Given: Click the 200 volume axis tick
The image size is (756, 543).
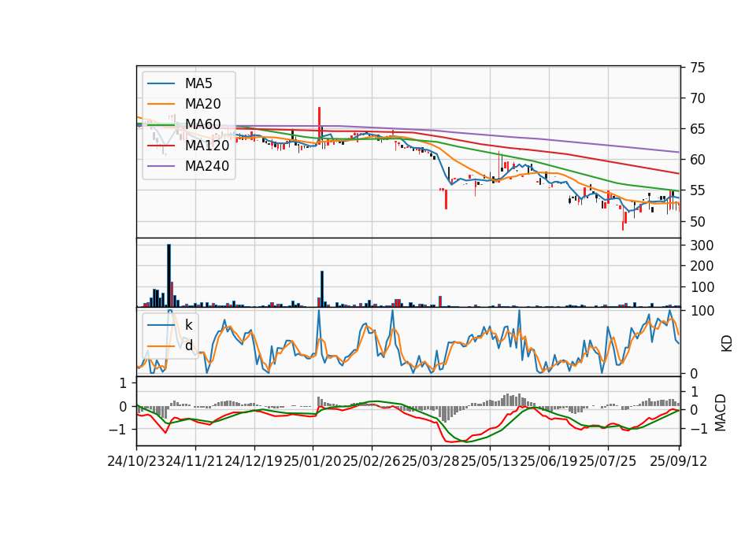Looking at the screenshot, I should point(702,266).
